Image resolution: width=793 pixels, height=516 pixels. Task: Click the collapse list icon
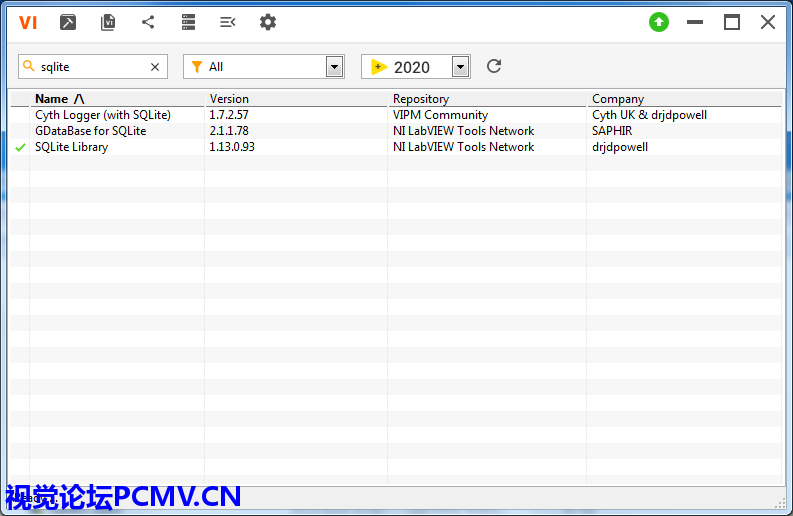[228, 22]
